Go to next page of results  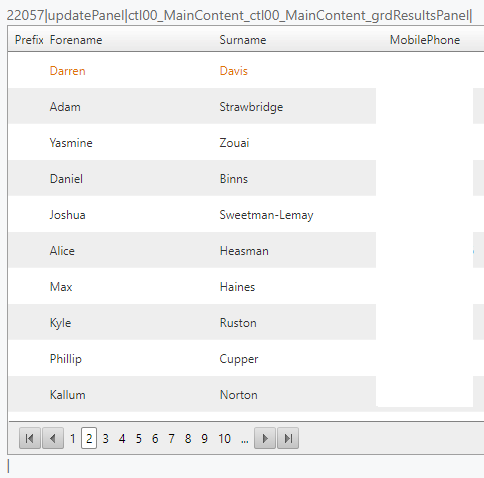tap(265, 438)
